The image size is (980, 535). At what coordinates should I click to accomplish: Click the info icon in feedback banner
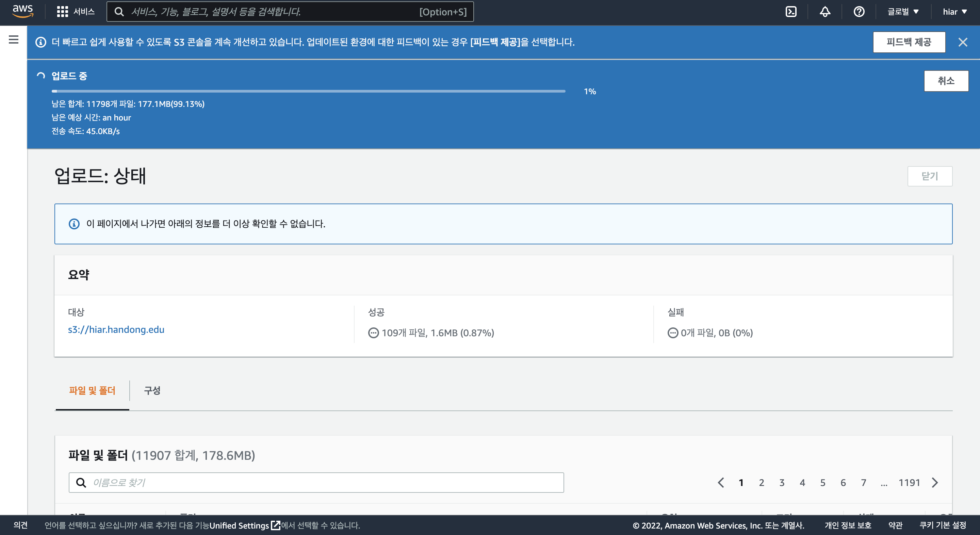41,42
